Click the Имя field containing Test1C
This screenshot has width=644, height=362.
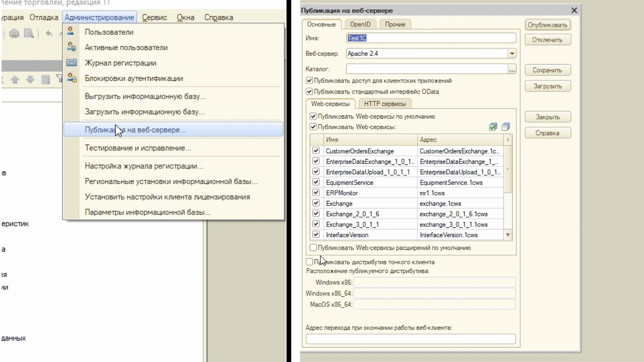pyautogui.click(x=431, y=38)
